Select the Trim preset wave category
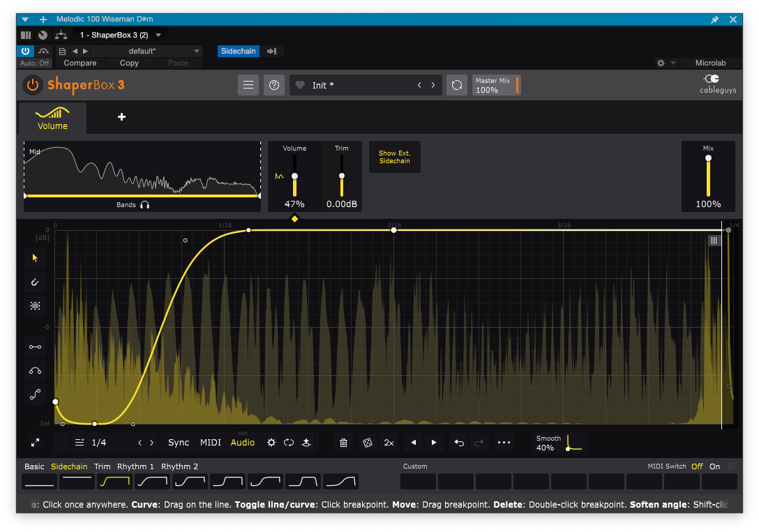759x532 pixels. [102, 466]
